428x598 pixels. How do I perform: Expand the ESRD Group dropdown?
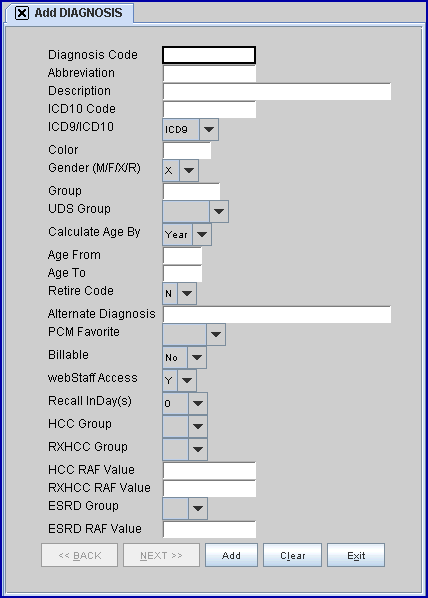[x=198, y=508]
